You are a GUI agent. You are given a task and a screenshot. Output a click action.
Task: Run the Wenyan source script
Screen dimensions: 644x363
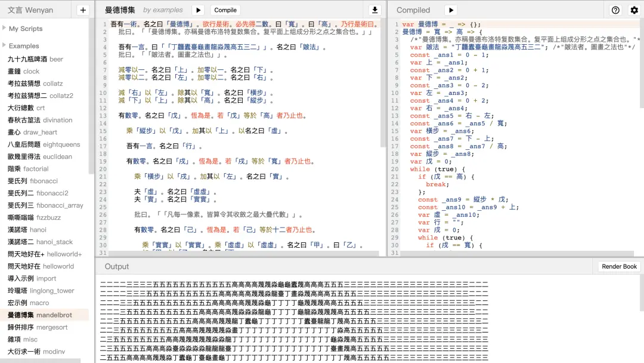[199, 10]
